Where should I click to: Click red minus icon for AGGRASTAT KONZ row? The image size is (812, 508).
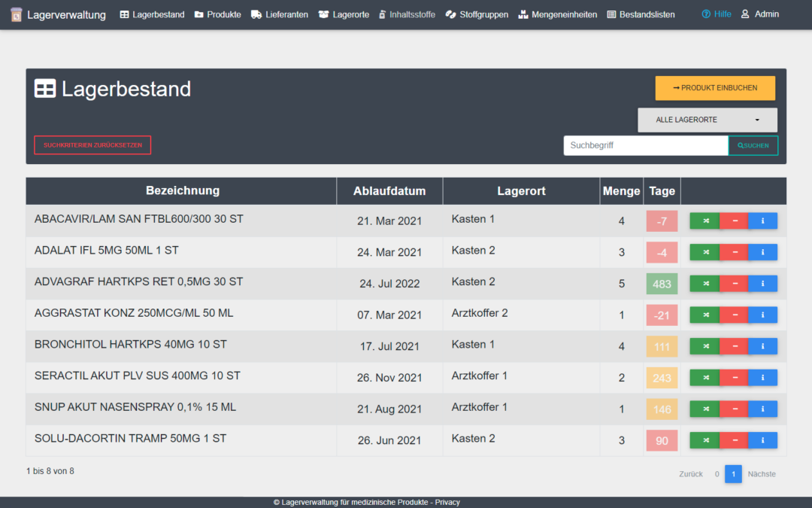coord(735,315)
